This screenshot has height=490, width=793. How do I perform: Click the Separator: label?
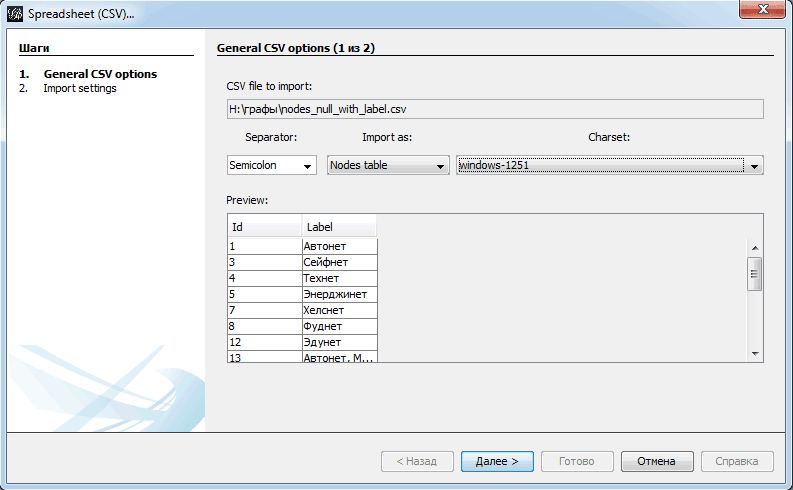[x=271, y=137]
